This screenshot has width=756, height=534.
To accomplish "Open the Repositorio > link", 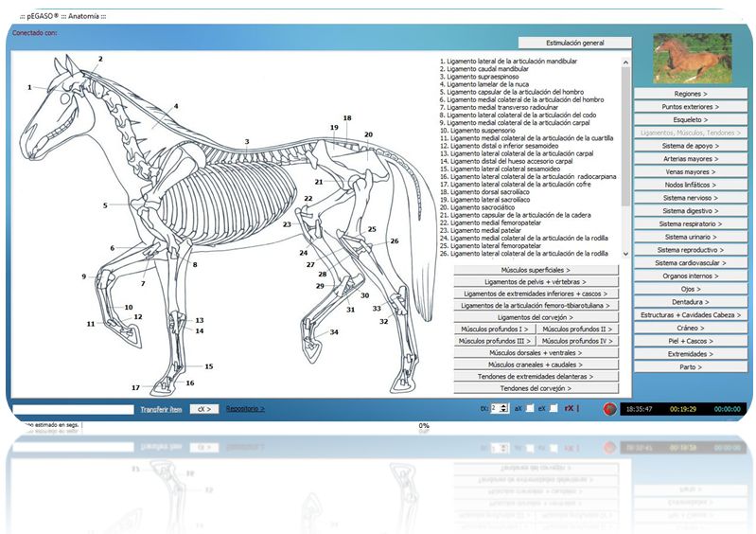I will (245, 409).
